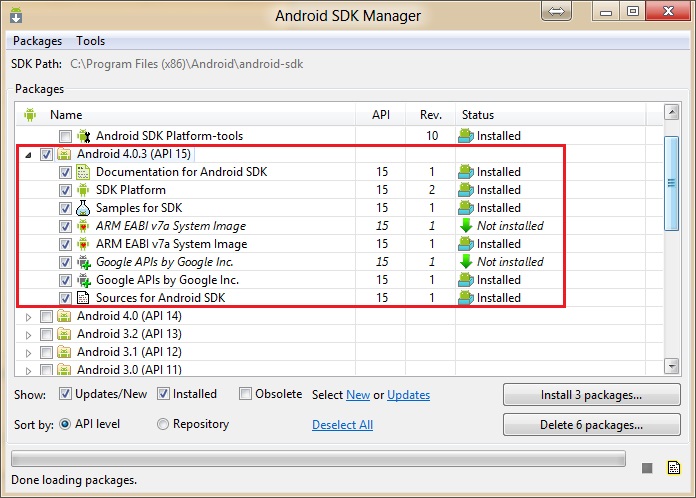The width and height of the screenshot is (696, 498).
Task: Expand the Android 4.0 (API 14) node
Action: coord(28,317)
